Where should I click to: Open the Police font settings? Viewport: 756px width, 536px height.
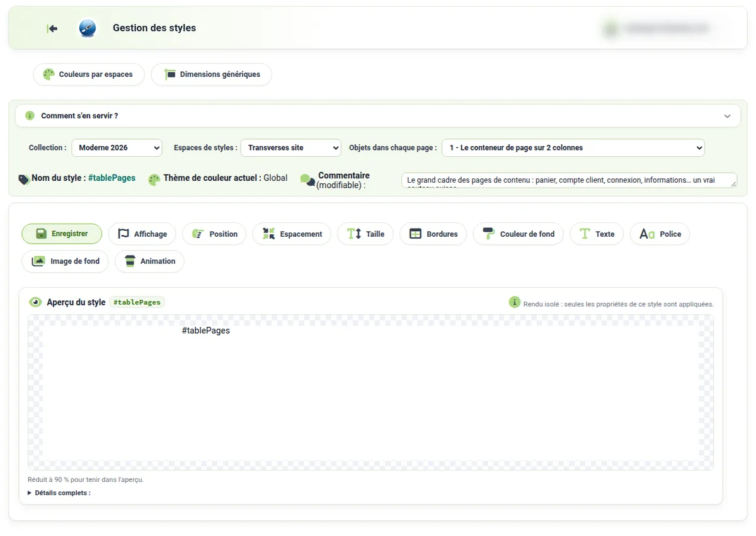pyautogui.click(x=660, y=234)
